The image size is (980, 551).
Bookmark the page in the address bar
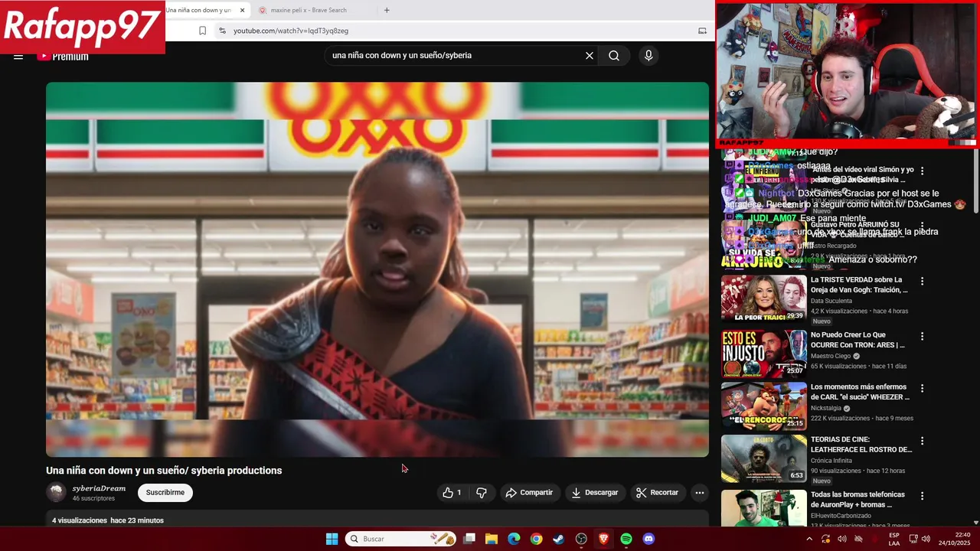click(x=202, y=31)
